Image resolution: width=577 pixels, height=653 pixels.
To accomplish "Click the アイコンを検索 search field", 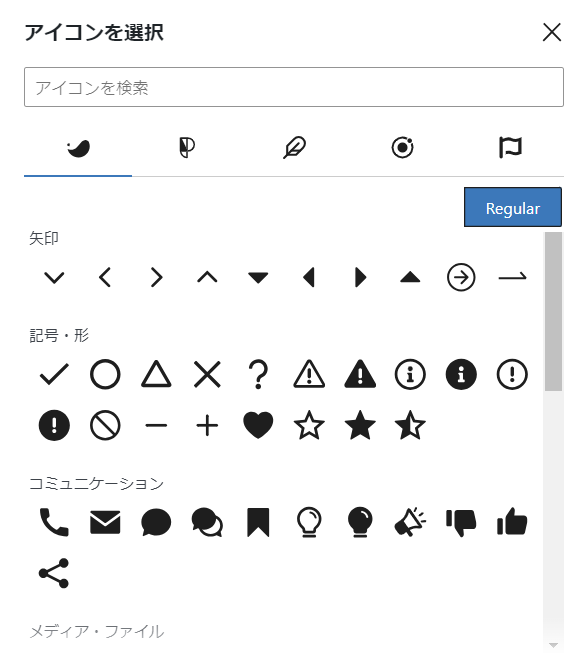I will coord(293,87).
